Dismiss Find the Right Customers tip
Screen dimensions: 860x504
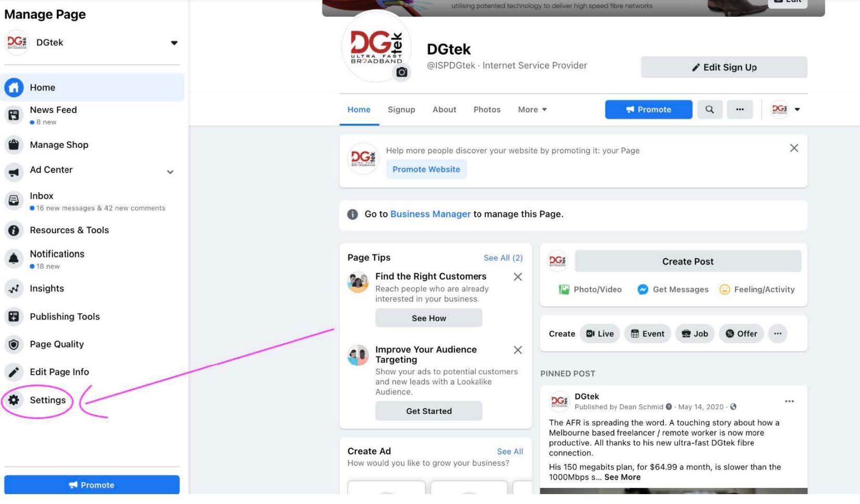[517, 276]
